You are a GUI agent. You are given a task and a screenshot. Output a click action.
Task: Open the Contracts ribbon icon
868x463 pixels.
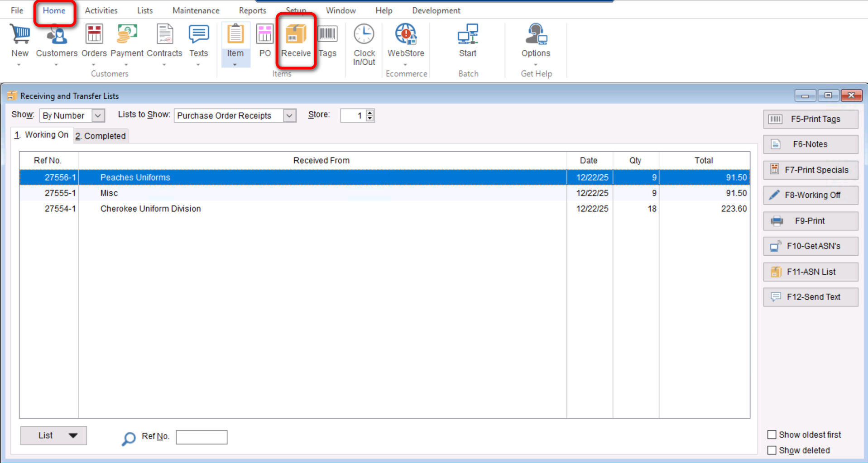click(x=164, y=35)
